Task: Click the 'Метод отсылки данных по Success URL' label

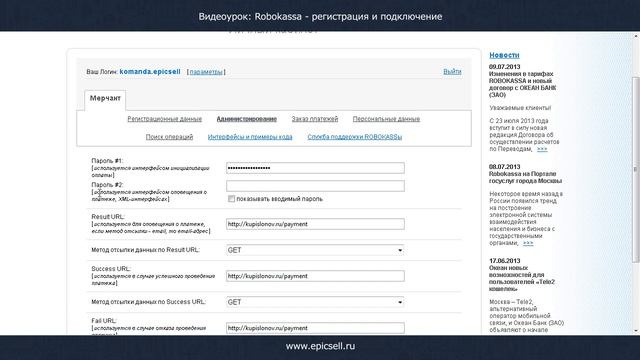Action: [149, 302]
